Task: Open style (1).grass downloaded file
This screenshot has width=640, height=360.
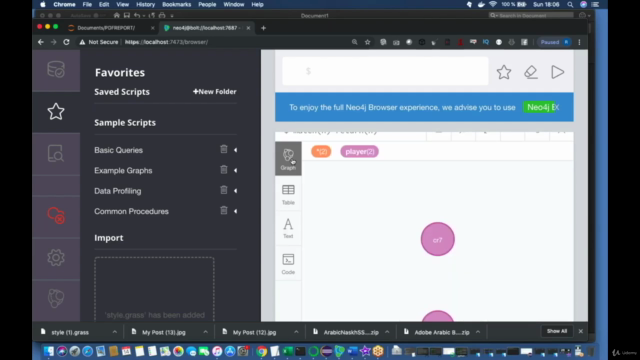Action: [x=70, y=332]
